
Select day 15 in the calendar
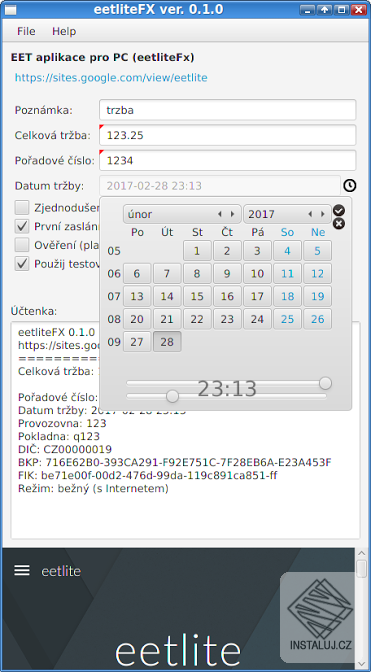[x=197, y=296]
